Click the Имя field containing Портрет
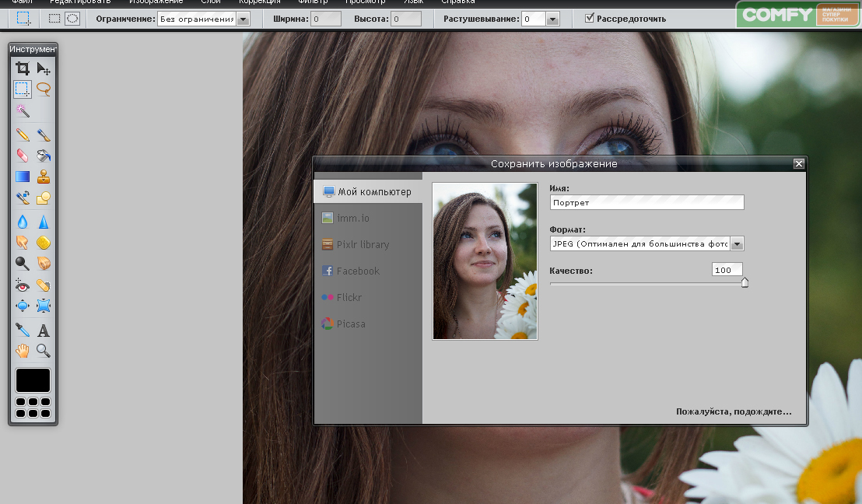Viewport: 862px width, 504px height. click(647, 202)
